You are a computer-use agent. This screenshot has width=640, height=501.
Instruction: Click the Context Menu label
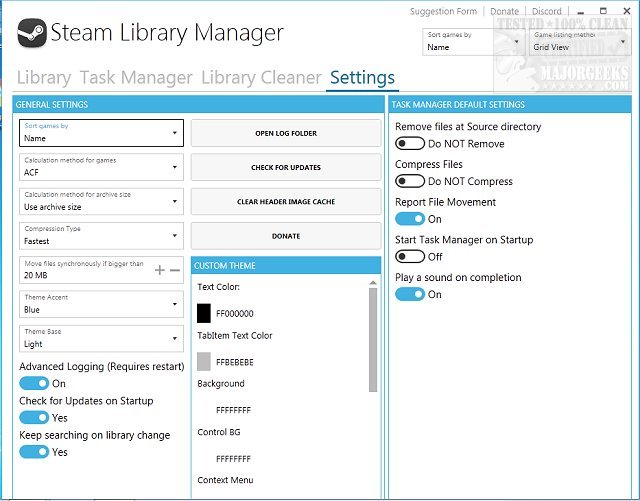click(225, 480)
